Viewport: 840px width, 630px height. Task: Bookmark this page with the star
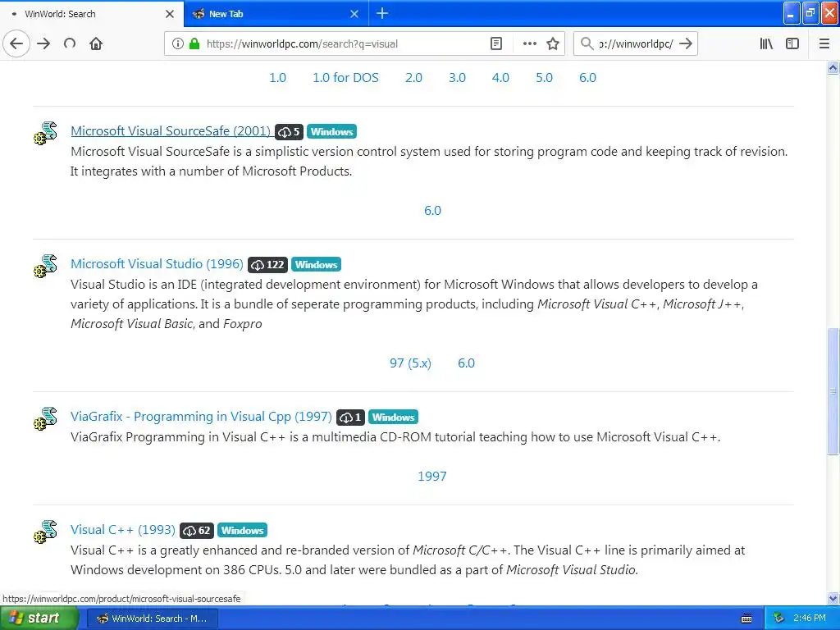tap(553, 43)
